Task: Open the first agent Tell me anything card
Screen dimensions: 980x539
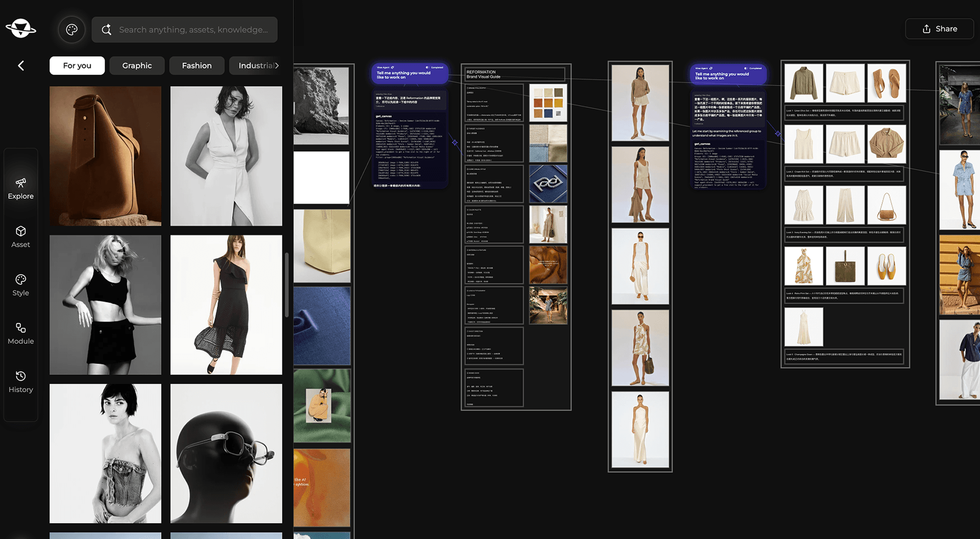Action: (x=410, y=73)
